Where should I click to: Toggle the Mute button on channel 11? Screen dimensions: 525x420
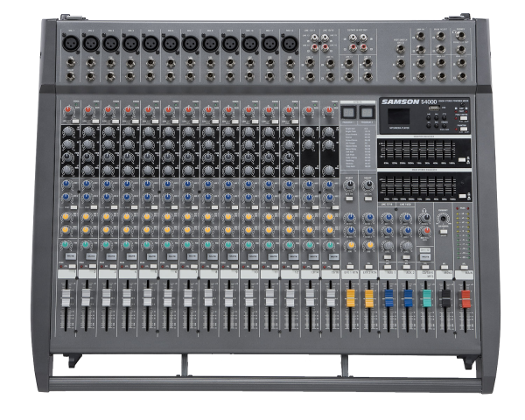[272, 256]
